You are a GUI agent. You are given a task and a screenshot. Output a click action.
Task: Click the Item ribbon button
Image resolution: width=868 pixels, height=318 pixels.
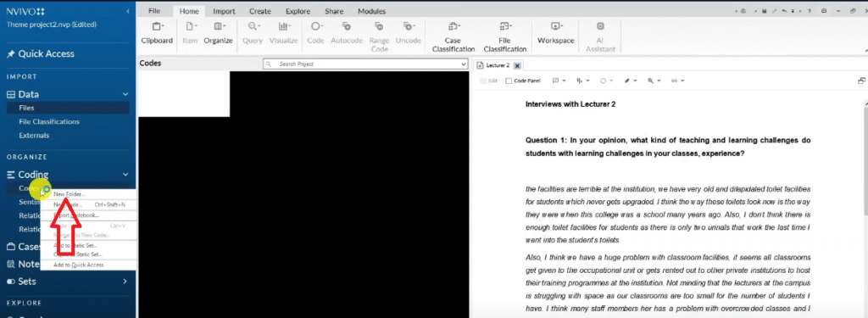click(x=190, y=33)
